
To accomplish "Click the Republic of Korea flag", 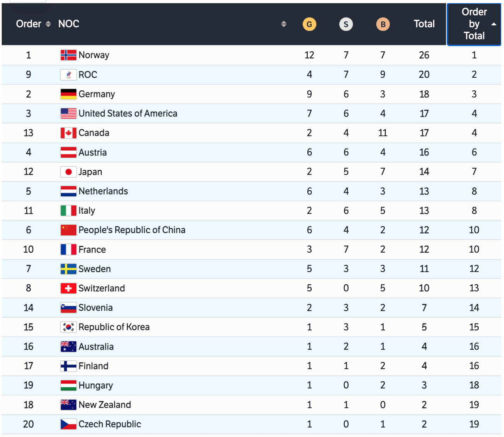I will point(68,327).
